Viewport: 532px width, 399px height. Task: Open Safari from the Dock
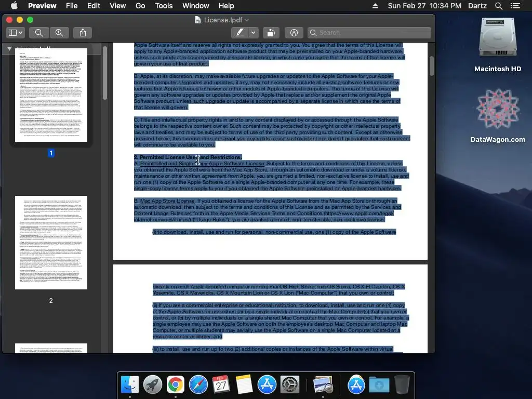point(198,384)
